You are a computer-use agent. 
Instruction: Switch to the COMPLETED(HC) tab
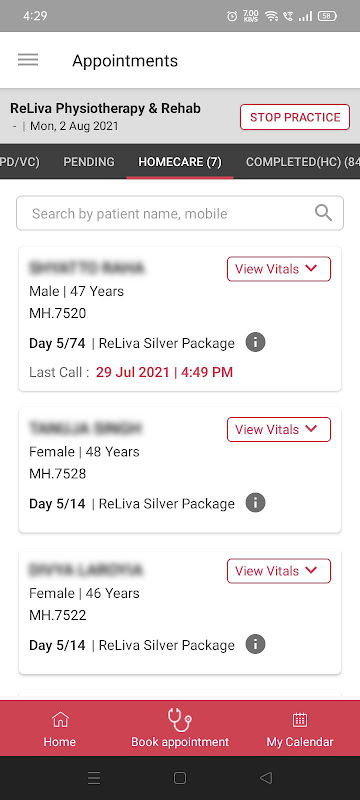(302, 162)
